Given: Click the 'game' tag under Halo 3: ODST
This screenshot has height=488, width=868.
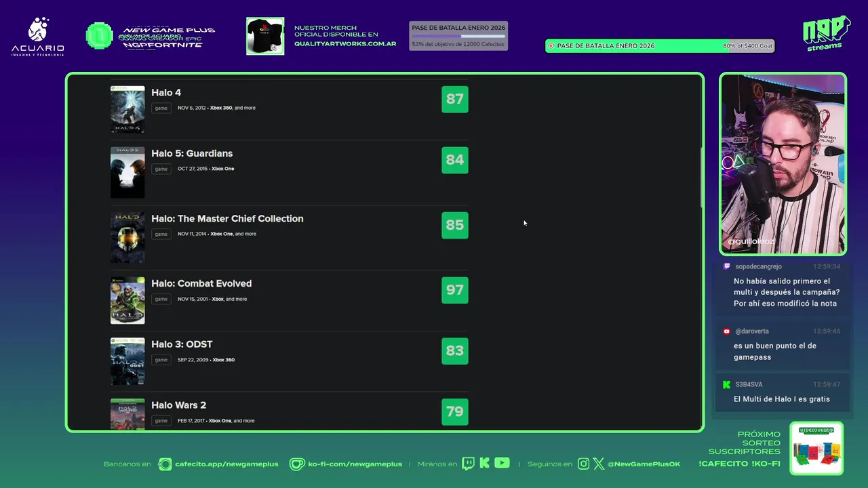Looking at the screenshot, I should [x=161, y=360].
